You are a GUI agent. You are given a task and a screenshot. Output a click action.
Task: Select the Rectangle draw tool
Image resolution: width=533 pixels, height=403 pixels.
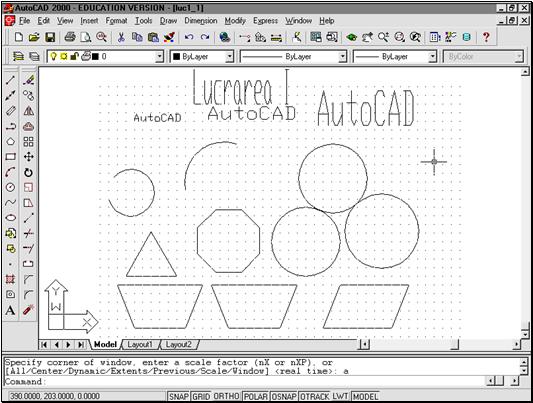coord(11,157)
